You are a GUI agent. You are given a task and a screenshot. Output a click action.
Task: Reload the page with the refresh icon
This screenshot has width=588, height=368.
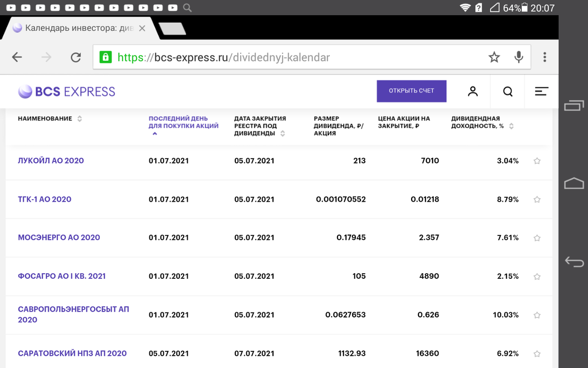pos(75,57)
